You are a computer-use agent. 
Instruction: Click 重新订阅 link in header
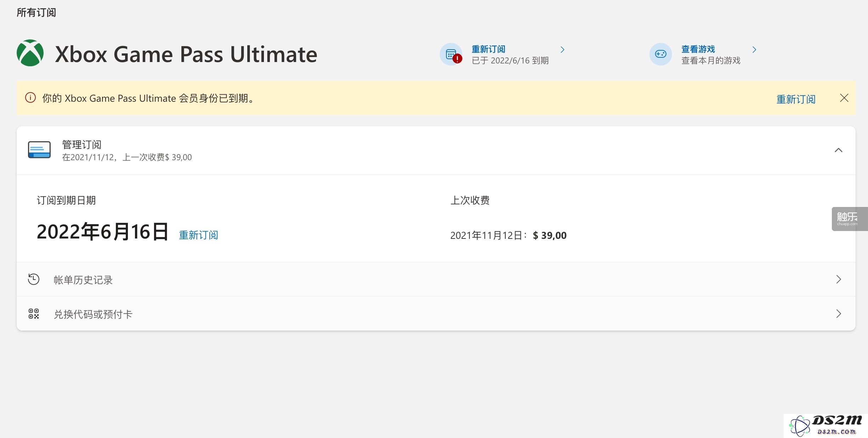(x=488, y=49)
